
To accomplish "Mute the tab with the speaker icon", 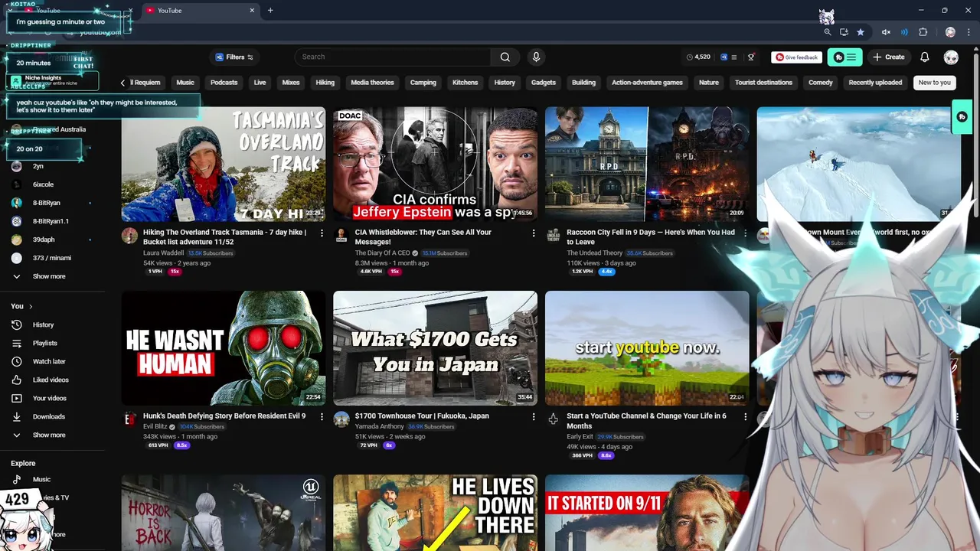I will tap(886, 32).
